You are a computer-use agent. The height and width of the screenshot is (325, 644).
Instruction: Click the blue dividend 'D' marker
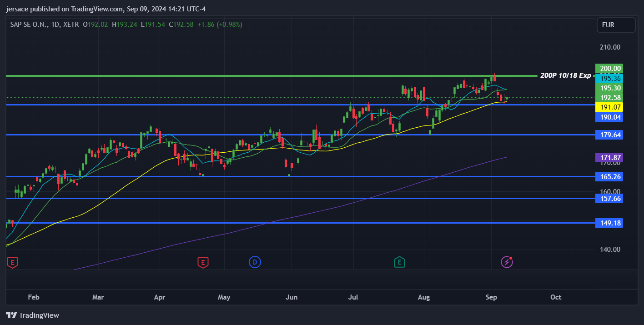(x=255, y=262)
